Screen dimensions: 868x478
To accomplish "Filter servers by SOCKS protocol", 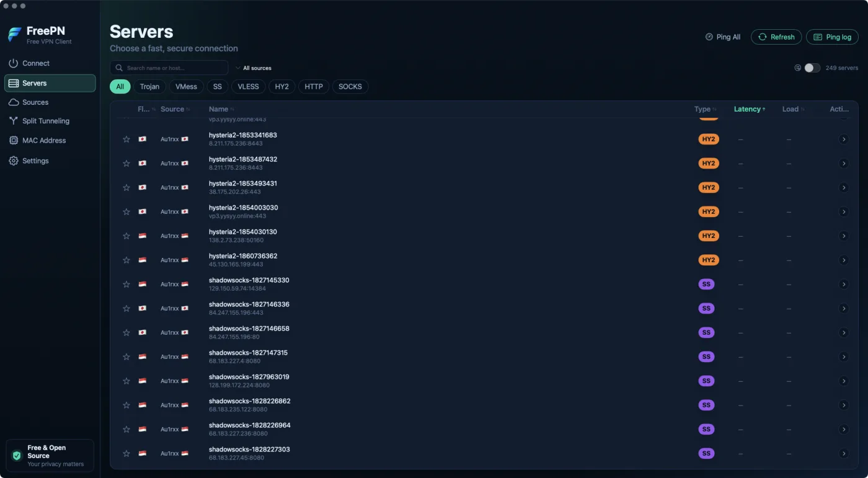I will (350, 87).
